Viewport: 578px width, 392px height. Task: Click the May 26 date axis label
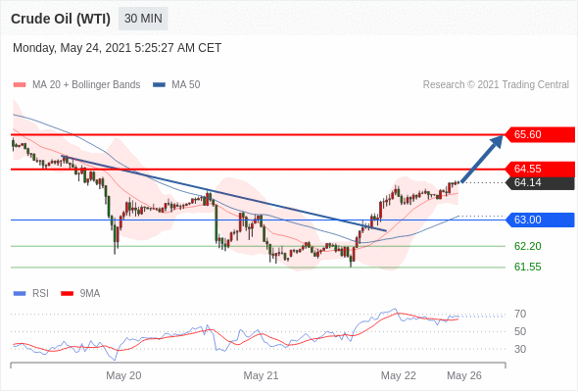click(x=464, y=375)
